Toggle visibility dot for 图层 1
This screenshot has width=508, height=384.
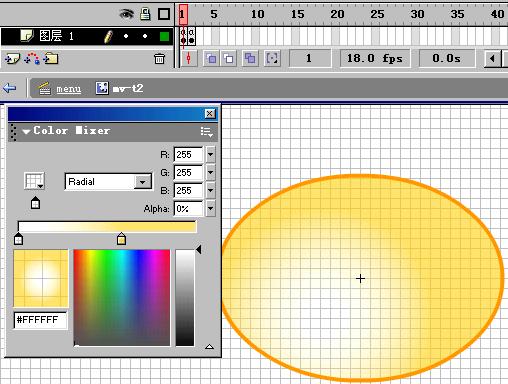pyautogui.click(x=126, y=36)
